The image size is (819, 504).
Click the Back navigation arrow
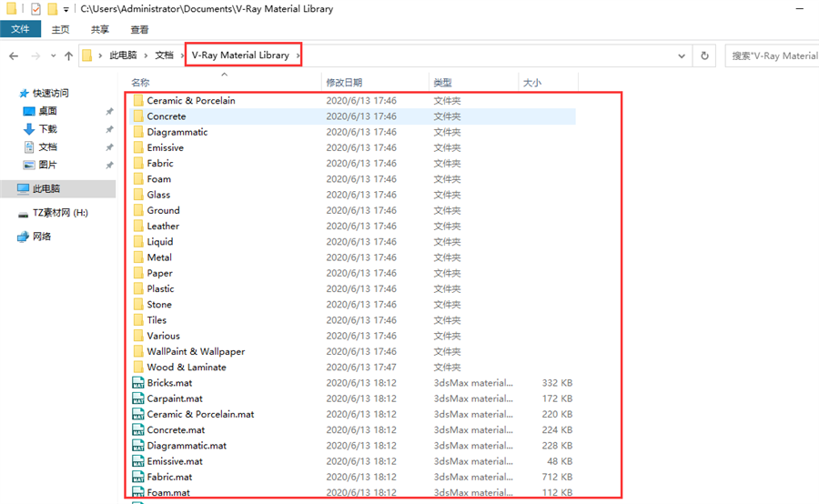pos(14,55)
